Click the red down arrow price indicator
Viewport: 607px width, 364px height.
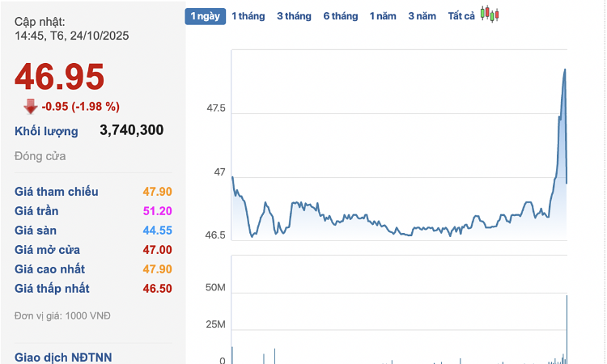click(31, 107)
